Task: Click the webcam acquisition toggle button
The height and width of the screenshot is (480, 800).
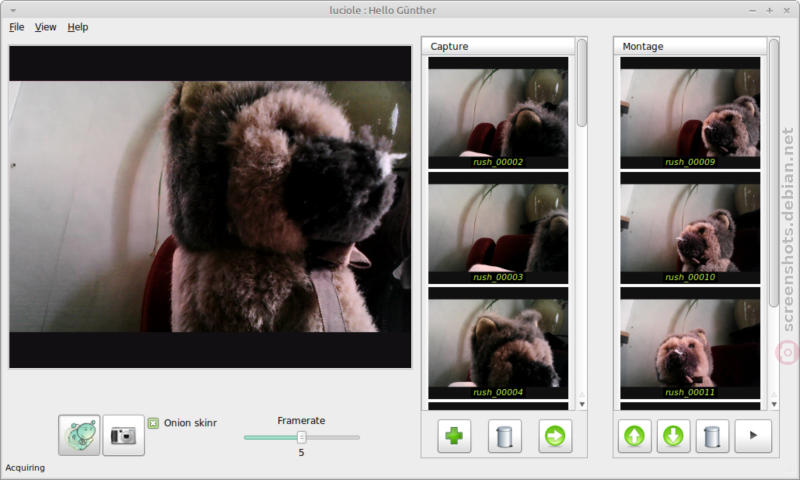Action: 79,435
